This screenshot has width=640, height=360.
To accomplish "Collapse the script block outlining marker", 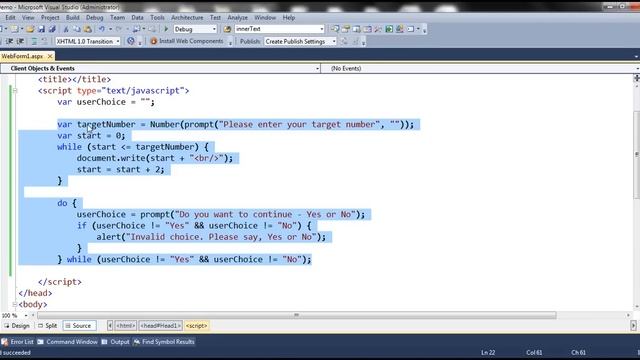I will pos(15,91).
